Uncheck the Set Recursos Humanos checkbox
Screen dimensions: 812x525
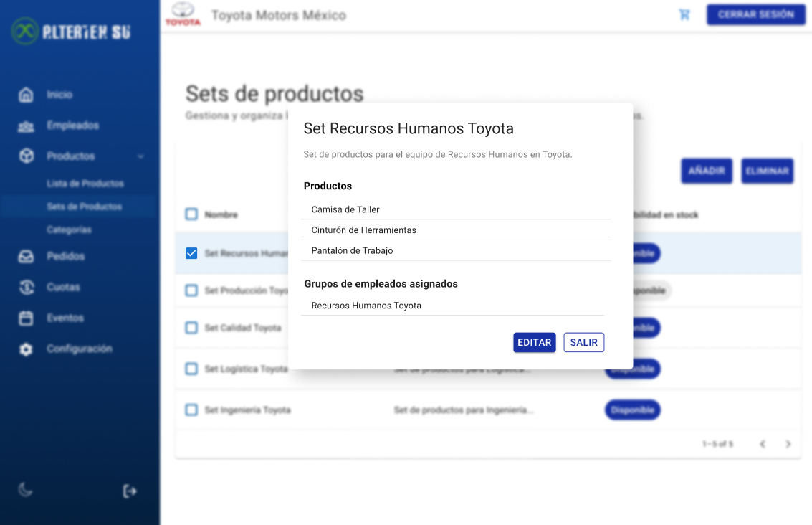[x=191, y=253]
